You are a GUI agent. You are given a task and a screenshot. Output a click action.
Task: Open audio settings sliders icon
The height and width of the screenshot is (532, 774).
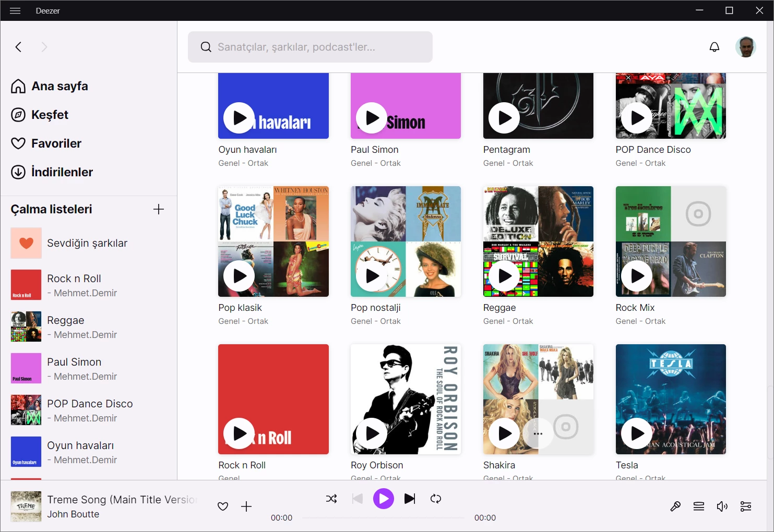[x=746, y=506]
